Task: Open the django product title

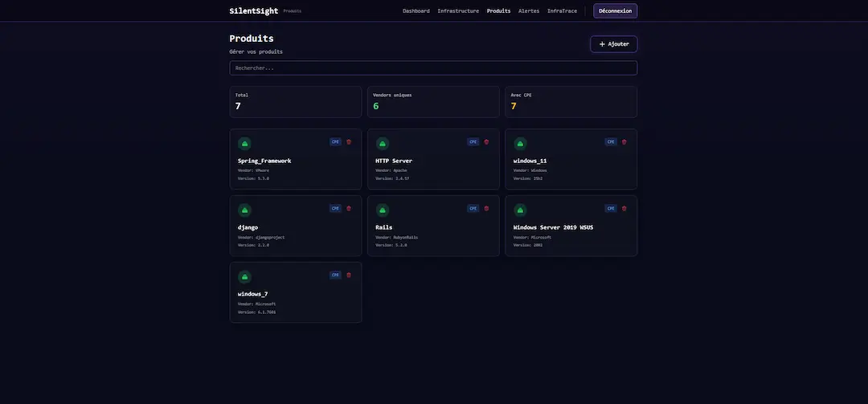Action: [248, 227]
